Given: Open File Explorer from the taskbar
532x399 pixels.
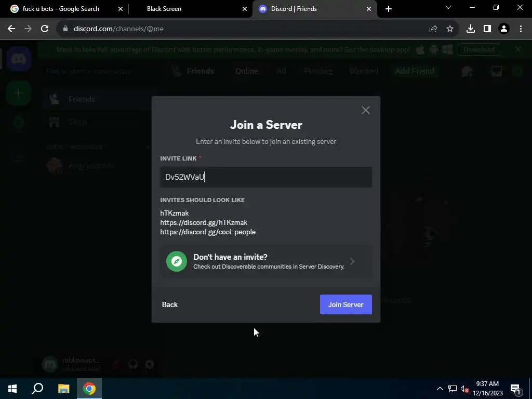Looking at the screenshot, I should click(x=63, y=389).
